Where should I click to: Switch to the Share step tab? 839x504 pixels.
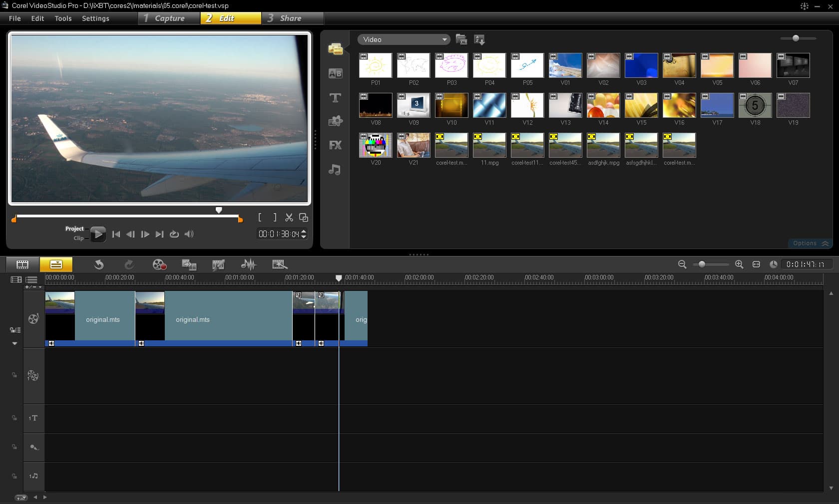[291, 18]
